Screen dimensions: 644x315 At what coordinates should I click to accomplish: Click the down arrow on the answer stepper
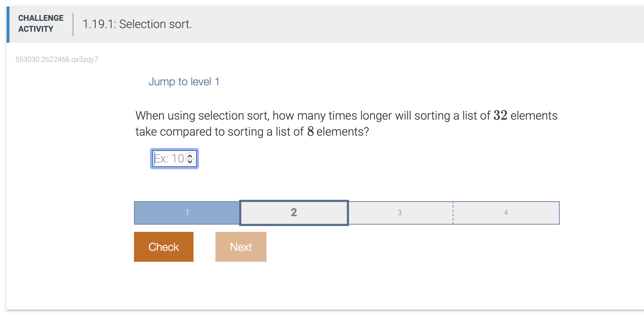point(191,162)
